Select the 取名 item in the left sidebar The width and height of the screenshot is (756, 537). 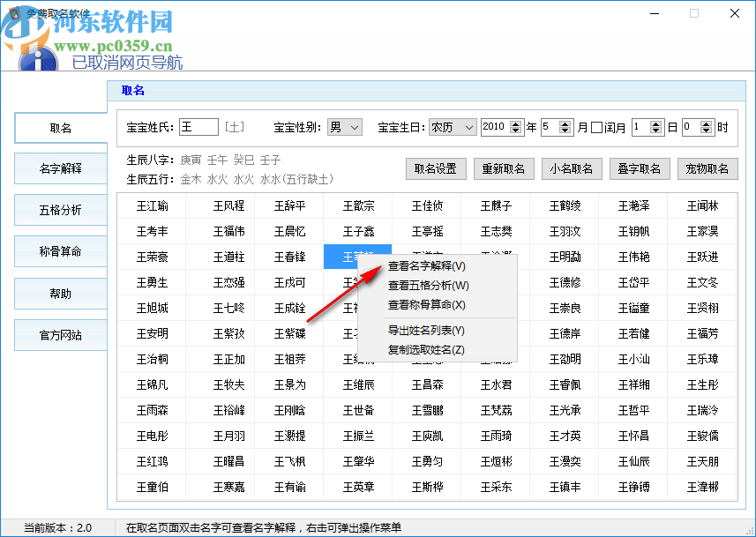60,128
